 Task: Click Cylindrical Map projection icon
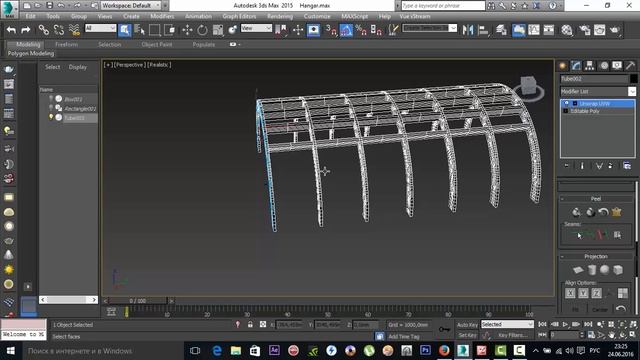pos(592,270)
